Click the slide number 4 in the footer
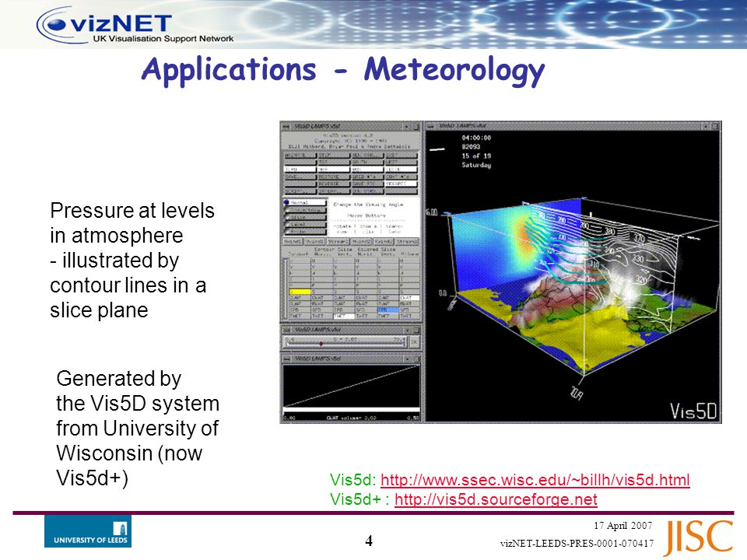The image size is (747, 560). [369, 541]
